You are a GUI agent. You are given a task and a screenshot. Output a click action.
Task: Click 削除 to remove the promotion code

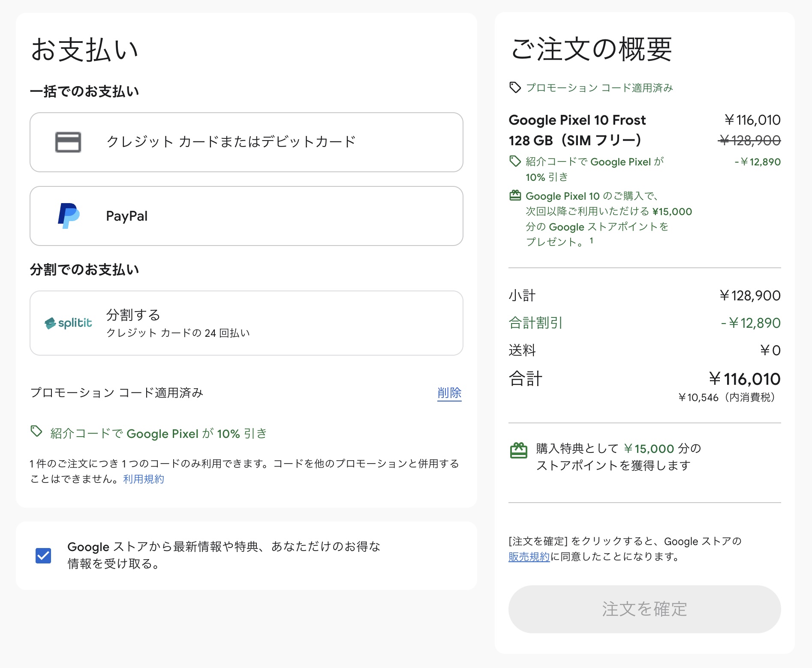449,392
